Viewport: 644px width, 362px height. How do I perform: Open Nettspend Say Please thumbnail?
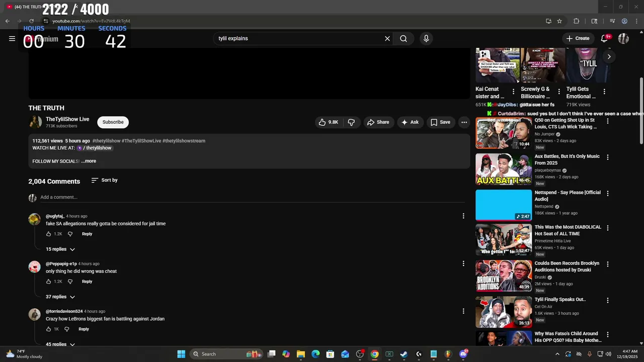(504, 205)
